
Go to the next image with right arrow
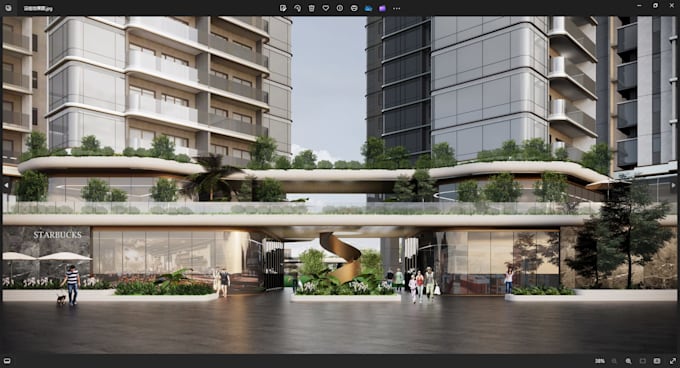[x=673, y=186]
